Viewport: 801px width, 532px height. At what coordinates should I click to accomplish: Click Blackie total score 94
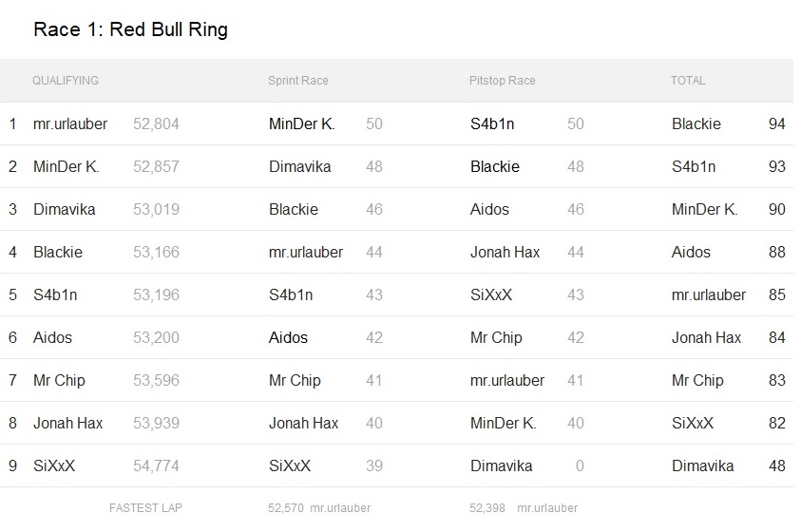[x=776, y=124]
